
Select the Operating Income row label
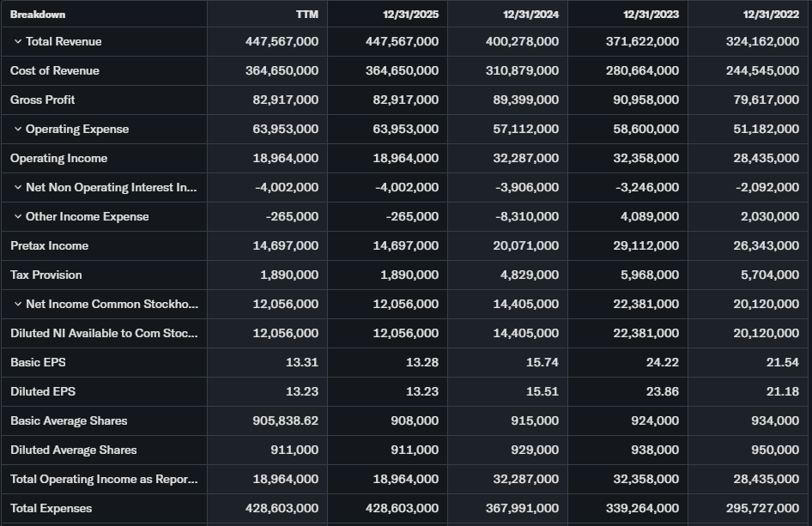click(x=60, y=159)
